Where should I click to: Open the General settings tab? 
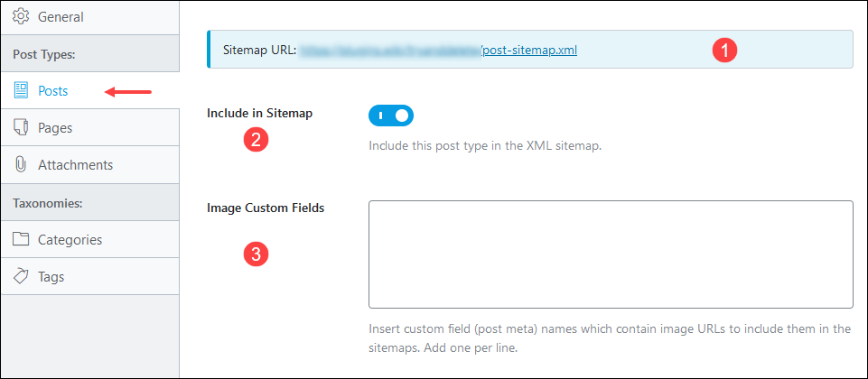click(61, 17)
